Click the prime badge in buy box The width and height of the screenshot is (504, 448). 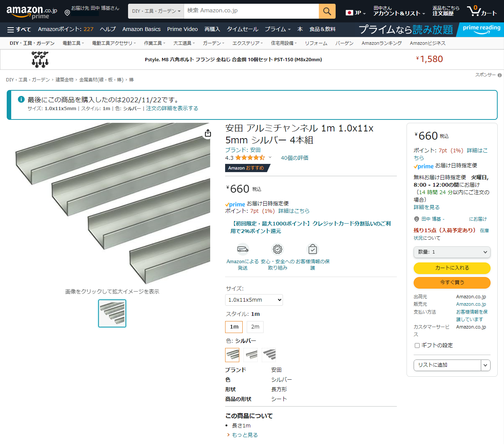[423, 167]
